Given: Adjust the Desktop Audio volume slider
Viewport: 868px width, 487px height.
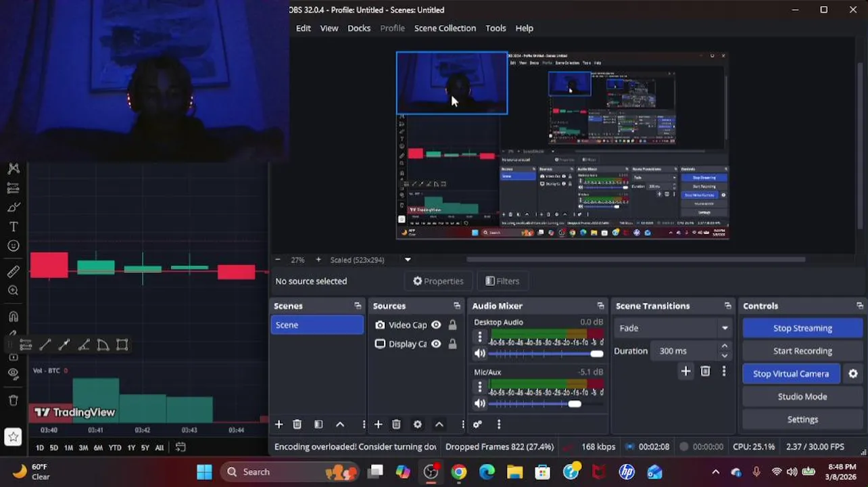Looking at the screenshot, I should pos(546,354).
